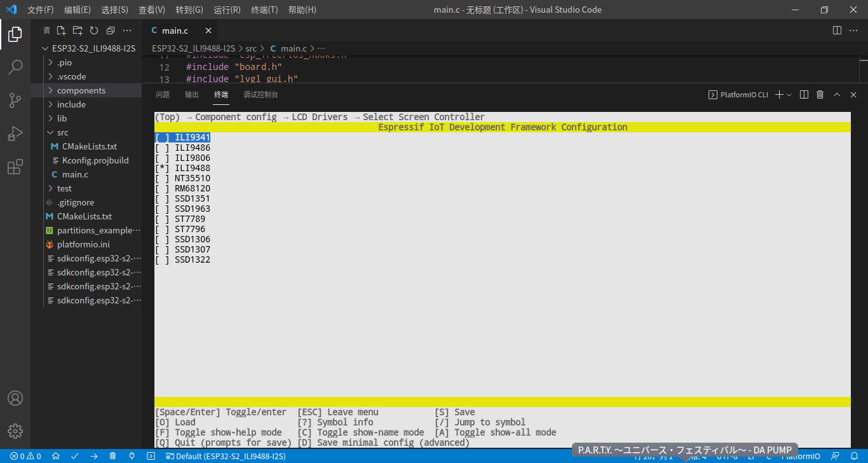Create a new terminal with the plus icon
The width and height of the screenshot is (868, 463).
[x=780, y=94]
